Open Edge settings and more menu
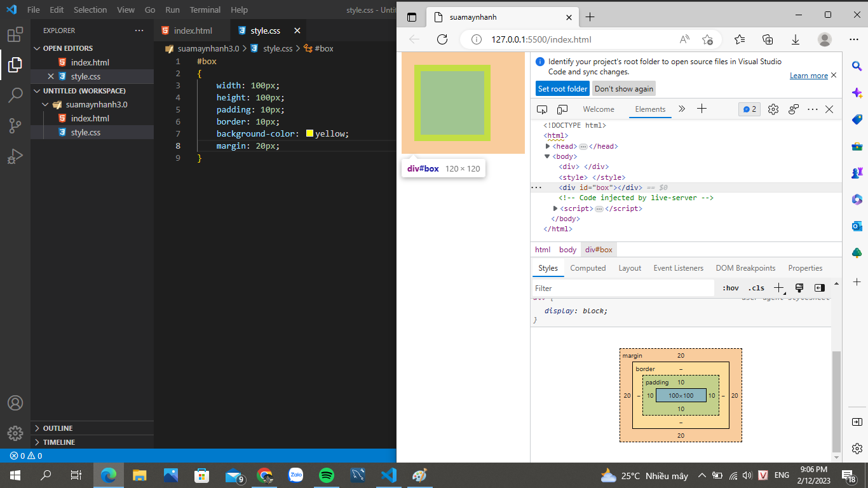Image resolution: width=868 pixels, height=488 pixels. pyautogui.click(x=853, y=39)
